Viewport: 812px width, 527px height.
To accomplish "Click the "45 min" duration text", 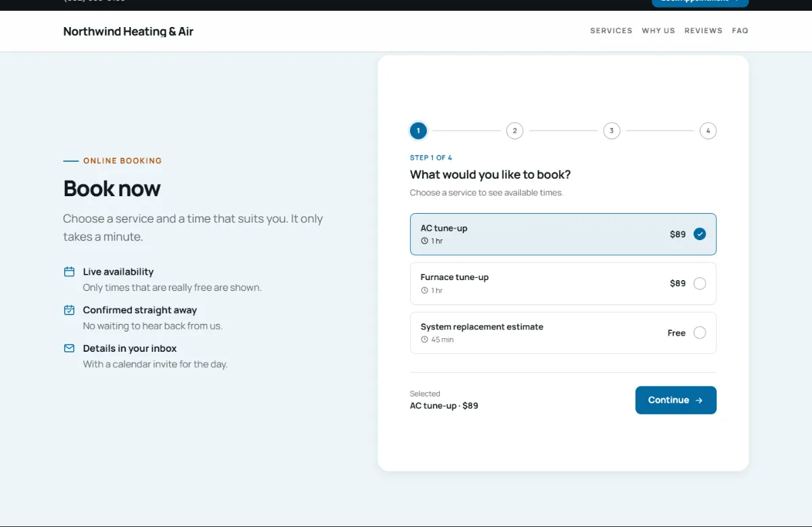I will click(x=443, y=340).
